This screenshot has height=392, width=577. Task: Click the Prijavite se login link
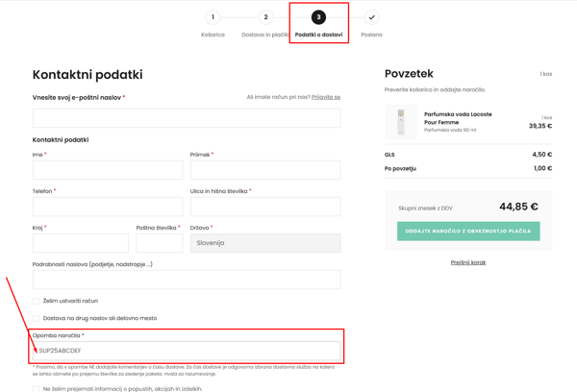[326, 97]
